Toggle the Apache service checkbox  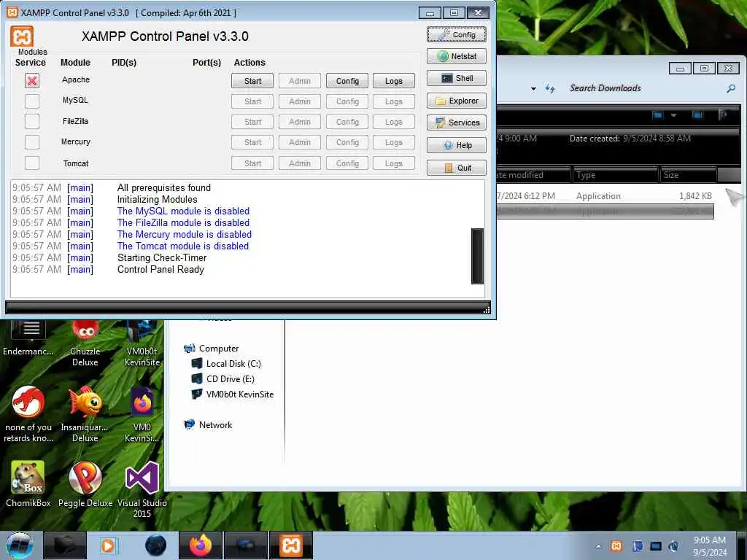(32, 80)
